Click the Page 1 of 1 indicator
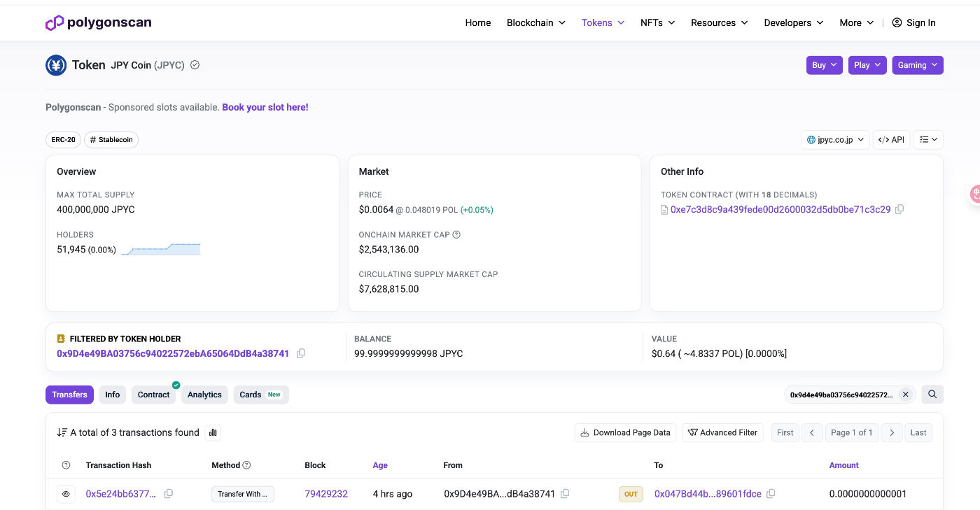The height and width of the screenshot is (510, 980). (x=852, y=432)
